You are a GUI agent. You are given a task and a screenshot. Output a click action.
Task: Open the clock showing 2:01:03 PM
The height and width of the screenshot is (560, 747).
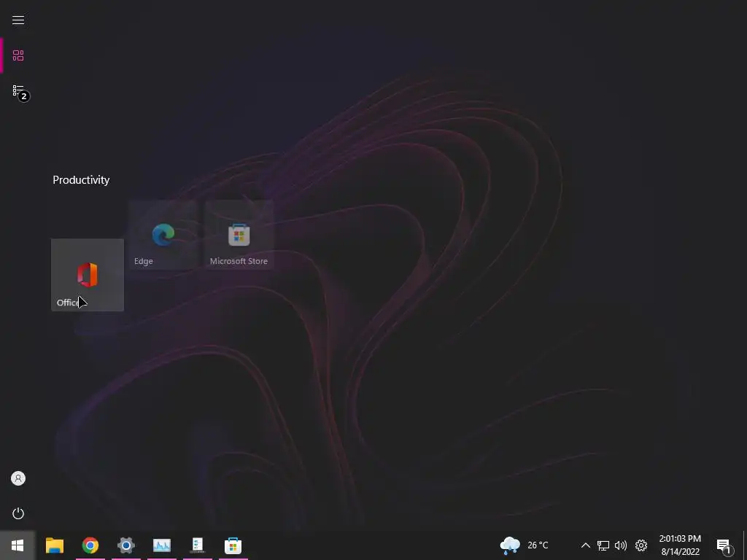680,545
